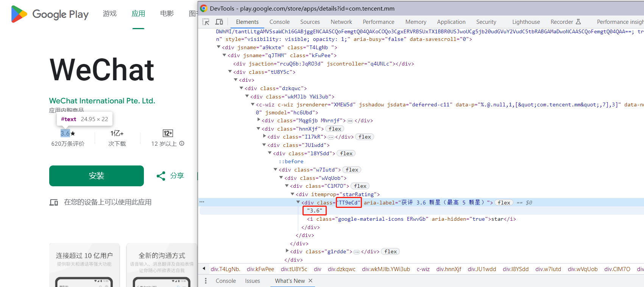This screenshot has width=644, height=287.
Task: Open the 全新的沟通方式 screenshot
Action: click(162, 265)
